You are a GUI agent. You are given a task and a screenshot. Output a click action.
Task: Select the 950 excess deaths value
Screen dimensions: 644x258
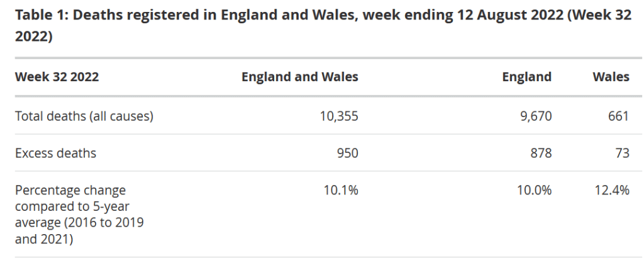click(x=347, y=153)
